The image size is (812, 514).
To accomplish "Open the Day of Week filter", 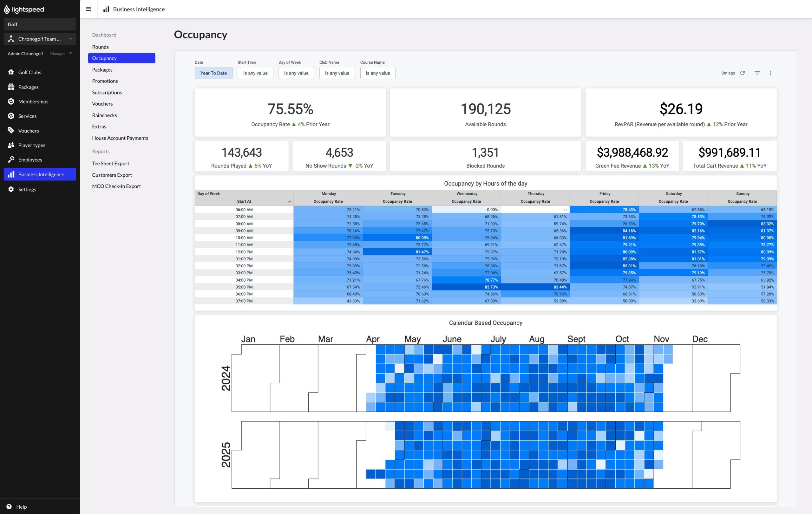I will tap(296, 73).
